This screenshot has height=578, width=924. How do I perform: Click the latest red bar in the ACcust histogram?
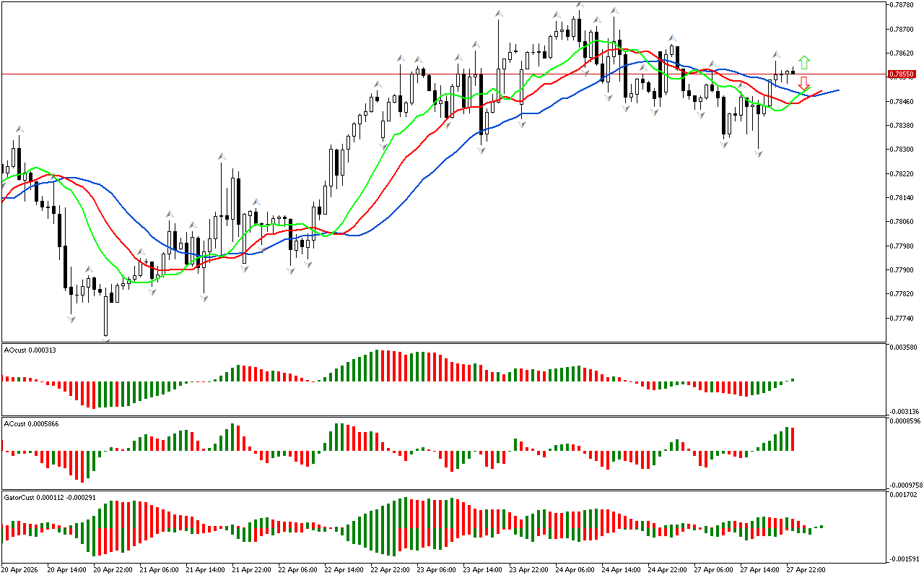pyautogui.click(x=793, y=439)
